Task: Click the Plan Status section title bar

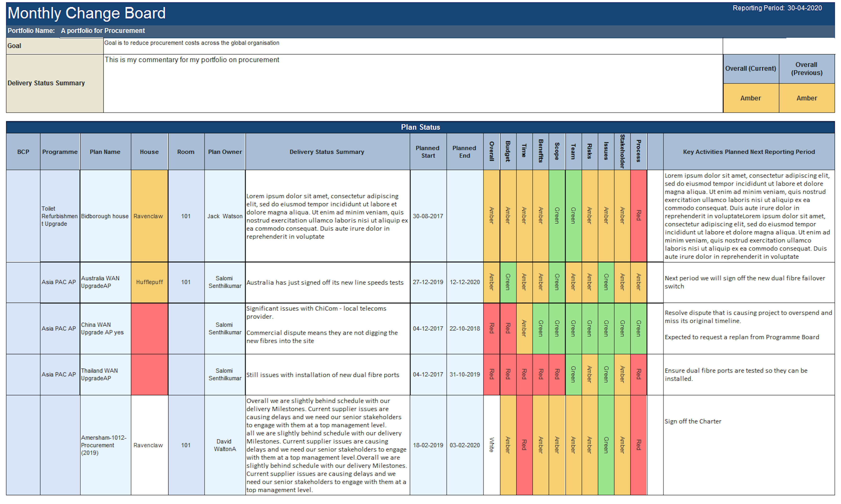Action: pyautogui.click(x=420, y=127)
